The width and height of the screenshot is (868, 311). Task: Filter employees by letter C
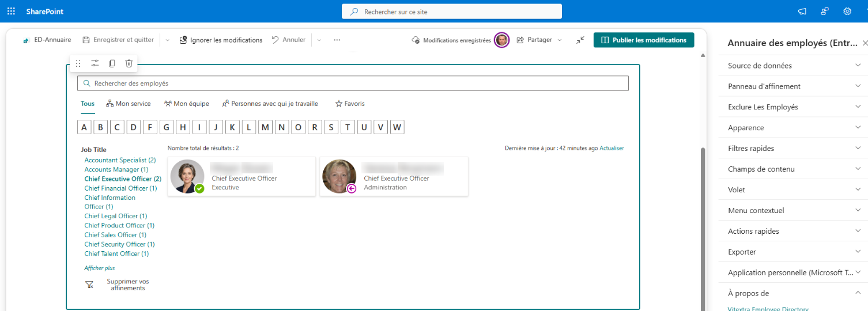click(118, 127)
